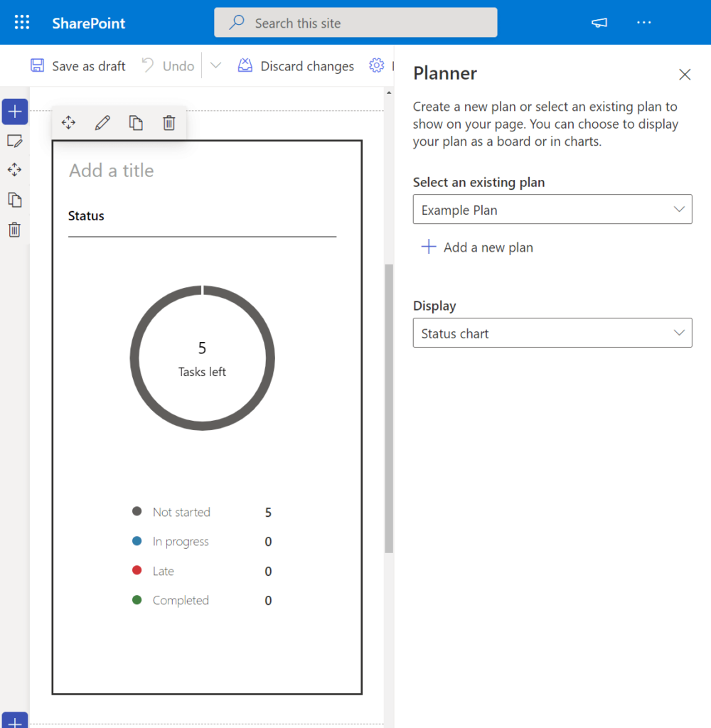711x728 pixels.
Task: Click Discard changes
Action: coord(296,66)
